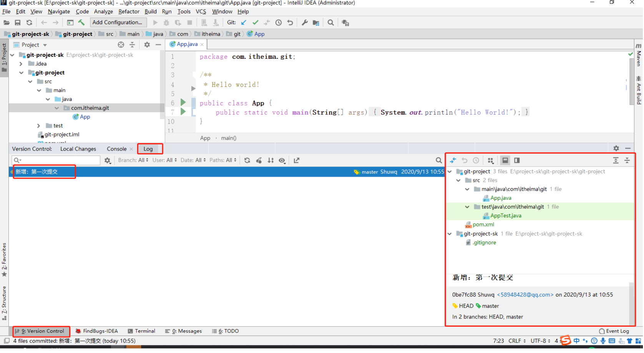Open the VCS menu
Screen dimensions: 644x353
(201, 12)
